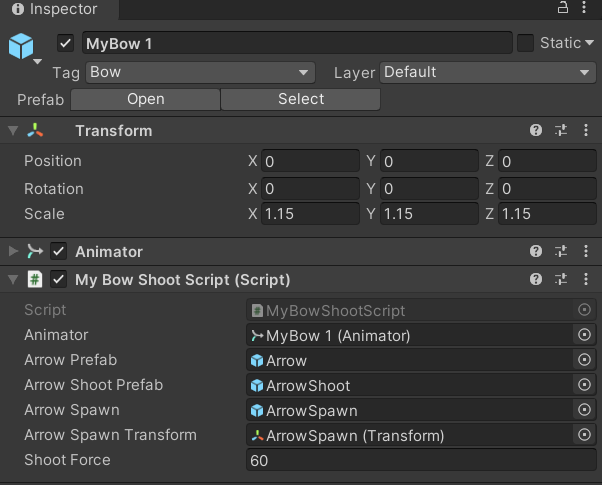This screenshot has width=602, height=485.
Task: Click the Shoot Force value field
Action: coord(421,460)
